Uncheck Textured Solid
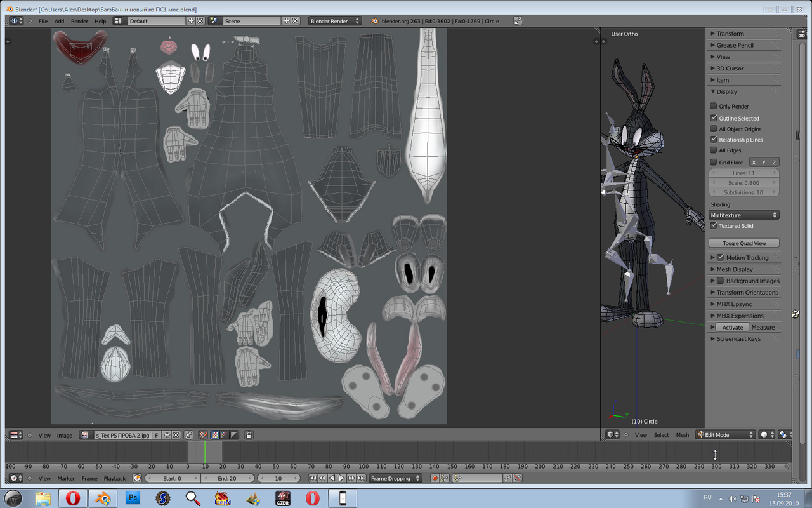The height and width of the screenshot is (508, 812). (714, 225)
